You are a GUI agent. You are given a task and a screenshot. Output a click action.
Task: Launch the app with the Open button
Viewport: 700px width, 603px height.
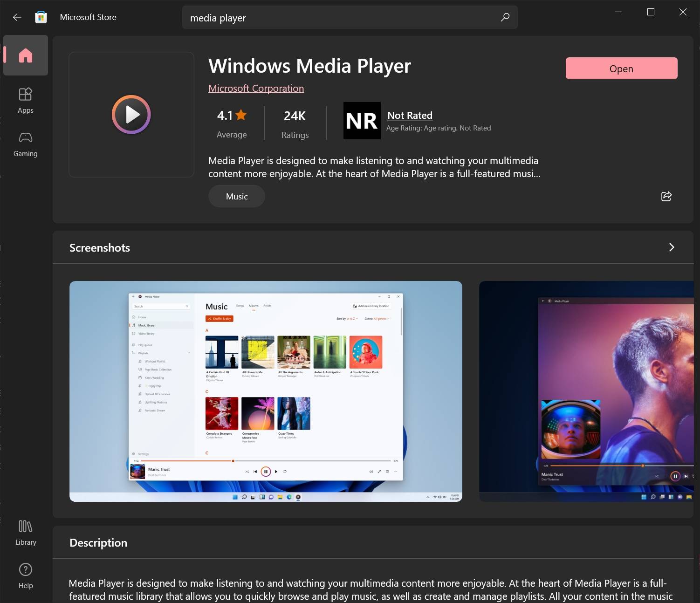(x=621, y=68)
